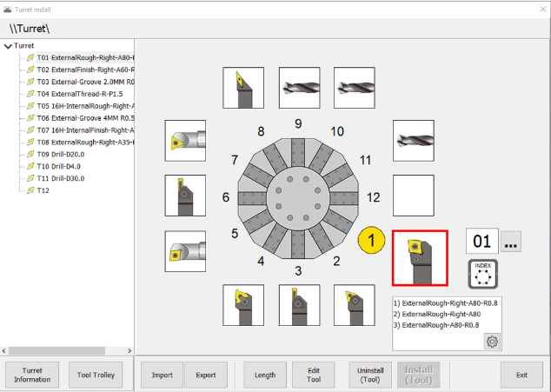Click station number 6 on turret

pyautogui.click(x=226, y=197)
